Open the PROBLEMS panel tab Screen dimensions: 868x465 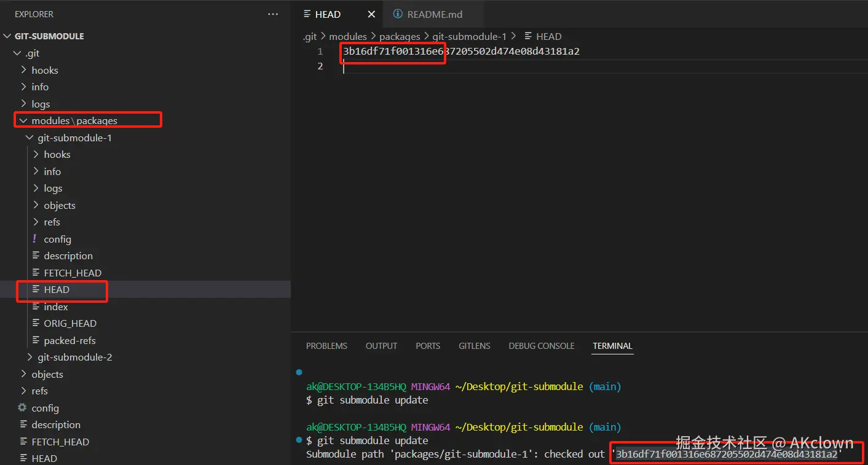pos(326,346)
